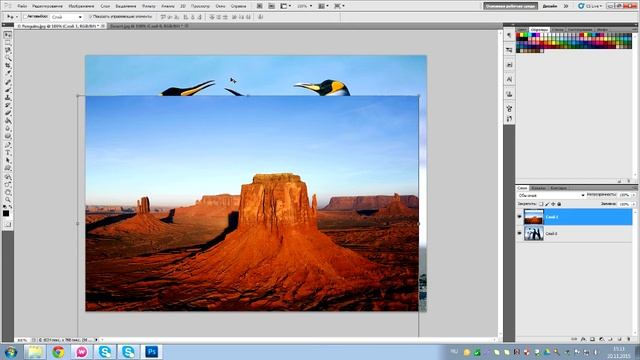This screenshot has height=360, width=640.
Task: Open the CS Live button
Action: pos(590,6)
